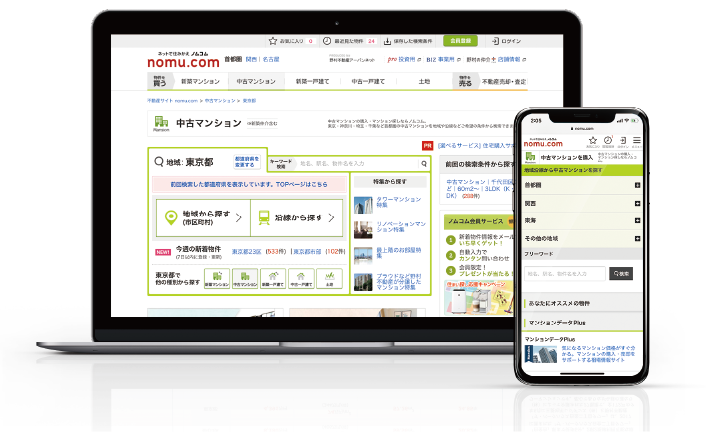
Task: Expand the 首都圏 region on phone
Action: [637, 185]
